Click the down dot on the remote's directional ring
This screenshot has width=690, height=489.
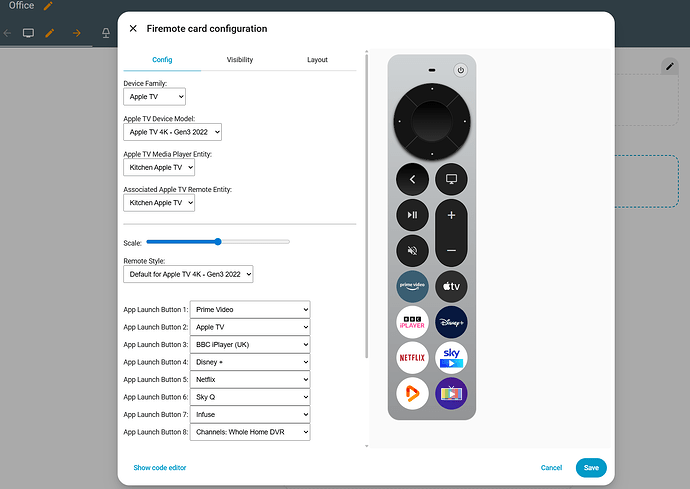click(x=432, y=154)
